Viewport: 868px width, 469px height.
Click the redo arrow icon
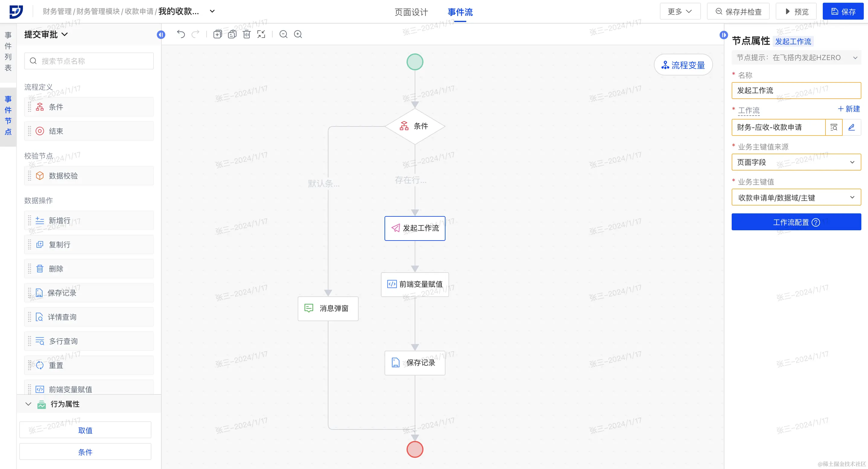point(195,34)
